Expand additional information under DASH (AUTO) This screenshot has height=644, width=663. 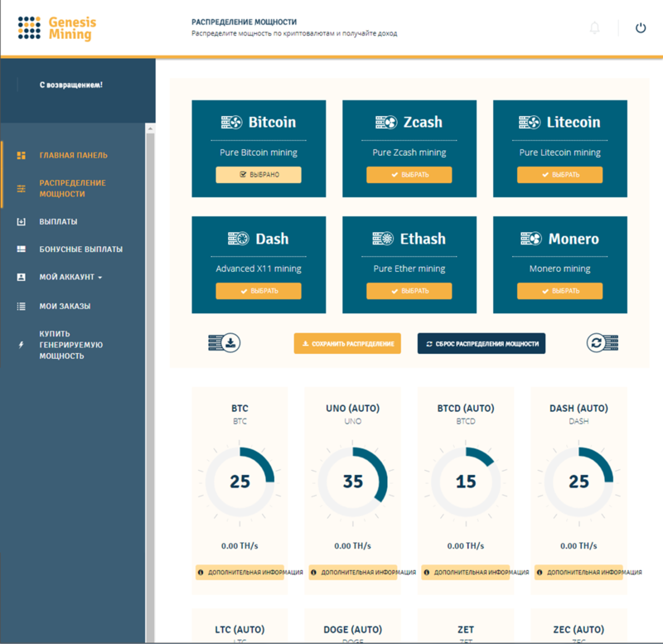click(x=578, y=572)
